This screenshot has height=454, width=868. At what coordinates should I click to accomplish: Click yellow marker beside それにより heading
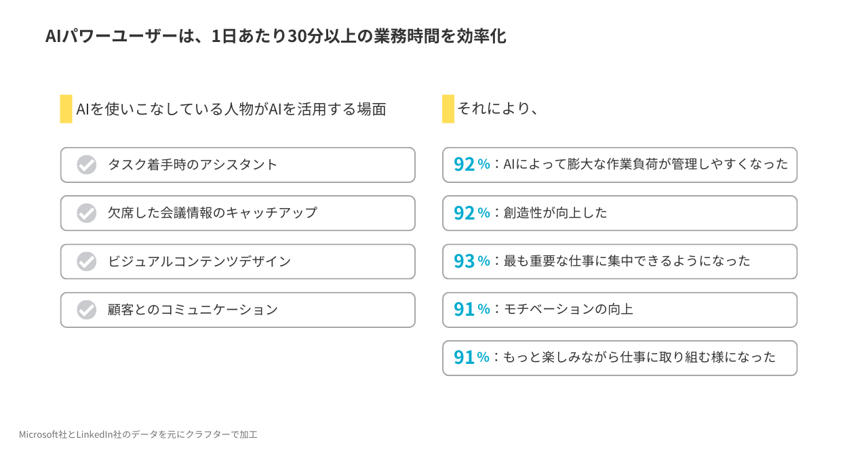448,108
